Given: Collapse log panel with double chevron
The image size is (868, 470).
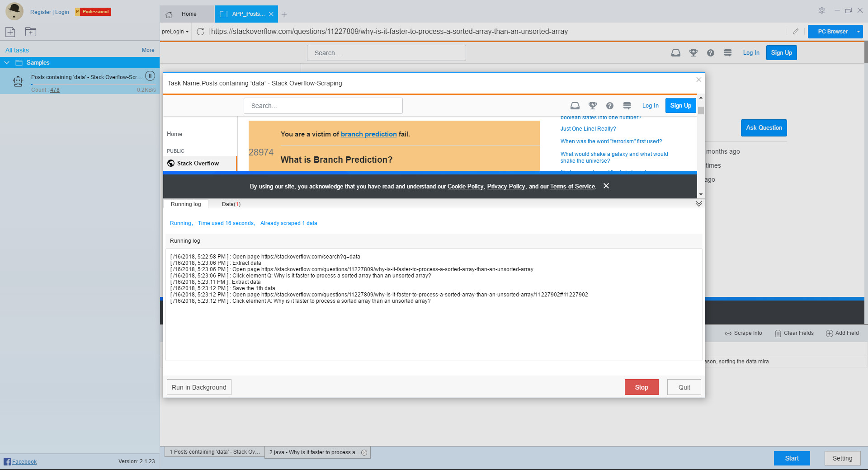Looking at the screenshot, I should (699, 204).
